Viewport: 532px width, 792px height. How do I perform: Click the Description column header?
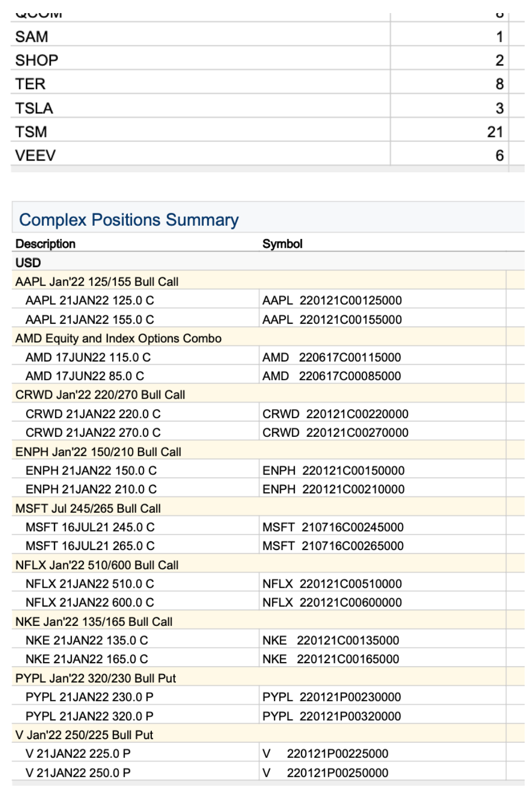[46, 244]
